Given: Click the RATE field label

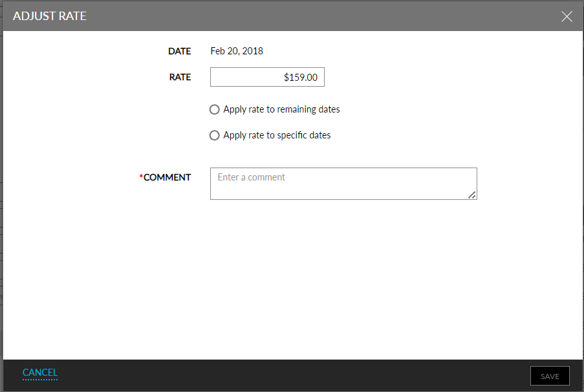Looking at the screenshot, I should [180, 77].
